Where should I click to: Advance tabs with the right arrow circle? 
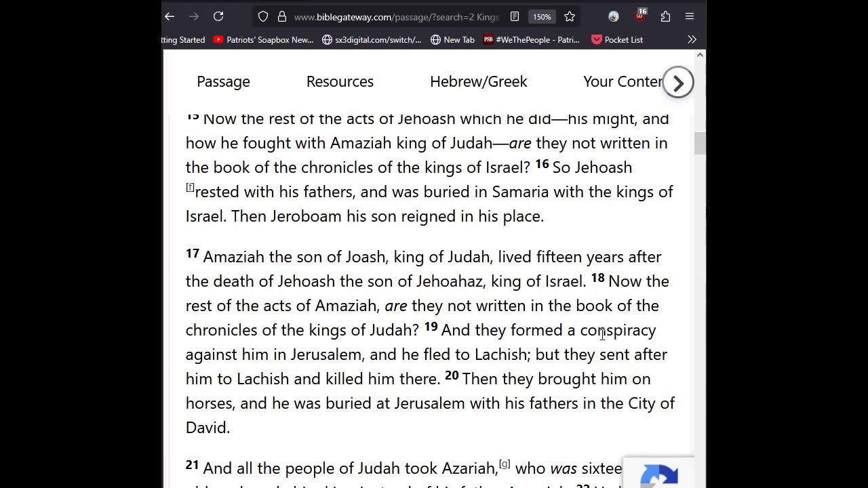(x=678, y=83)
